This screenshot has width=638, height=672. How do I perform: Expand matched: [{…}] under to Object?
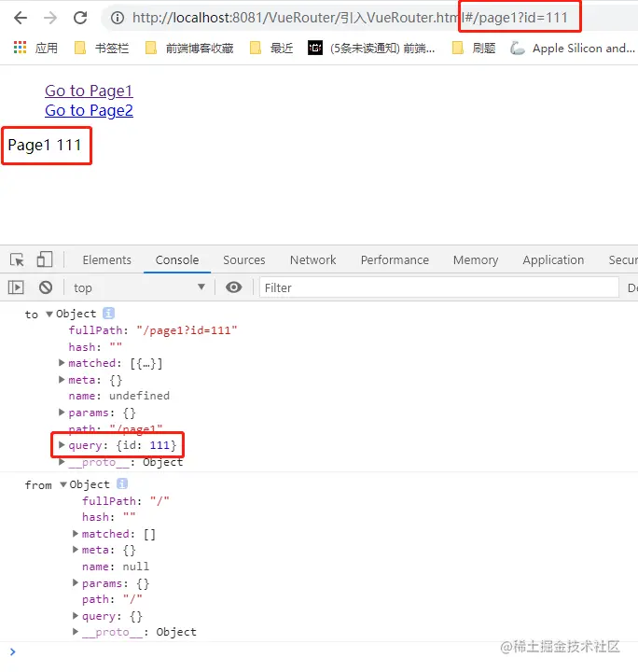(x=62, y=363)
